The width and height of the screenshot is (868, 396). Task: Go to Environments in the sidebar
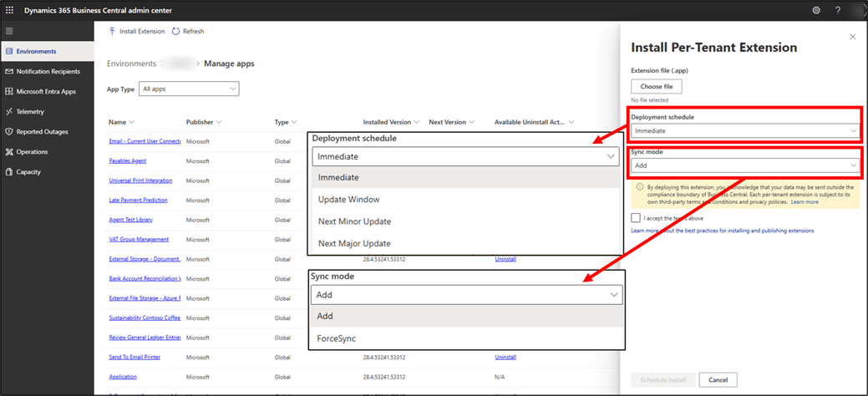(x=47, y=52)
